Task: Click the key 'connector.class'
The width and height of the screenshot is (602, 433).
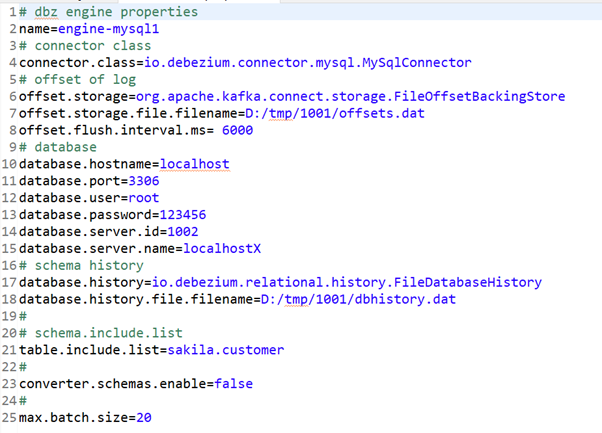Action: [78, 63]
